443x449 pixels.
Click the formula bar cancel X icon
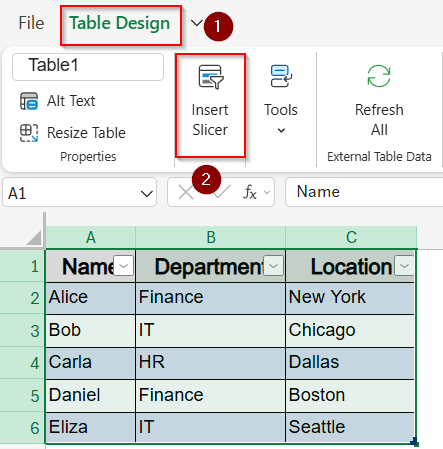tap(186, 192)
